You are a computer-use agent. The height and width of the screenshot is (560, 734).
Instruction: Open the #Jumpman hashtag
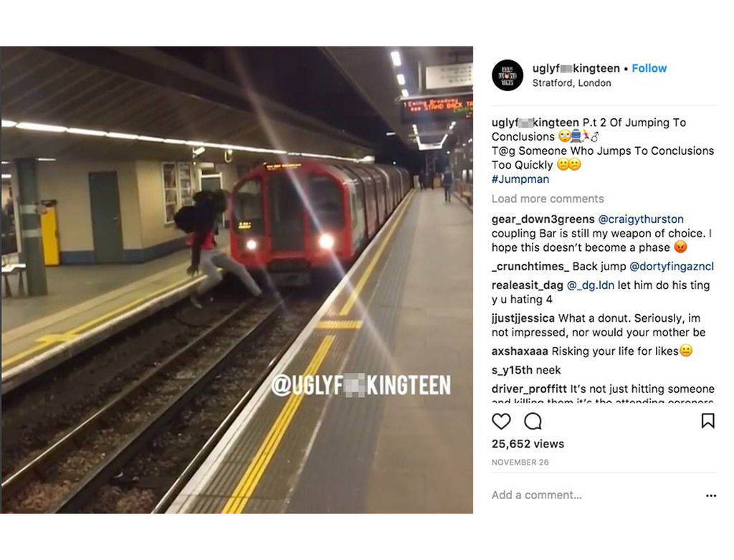520,179
